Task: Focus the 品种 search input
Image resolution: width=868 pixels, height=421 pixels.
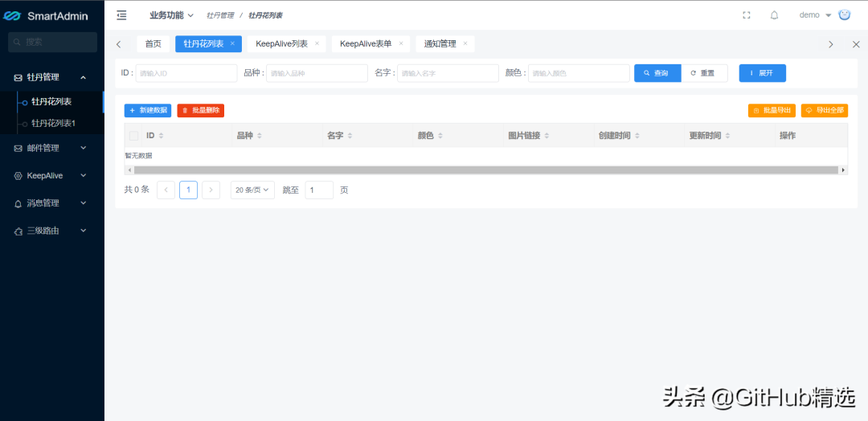Action: pos(317,73)
